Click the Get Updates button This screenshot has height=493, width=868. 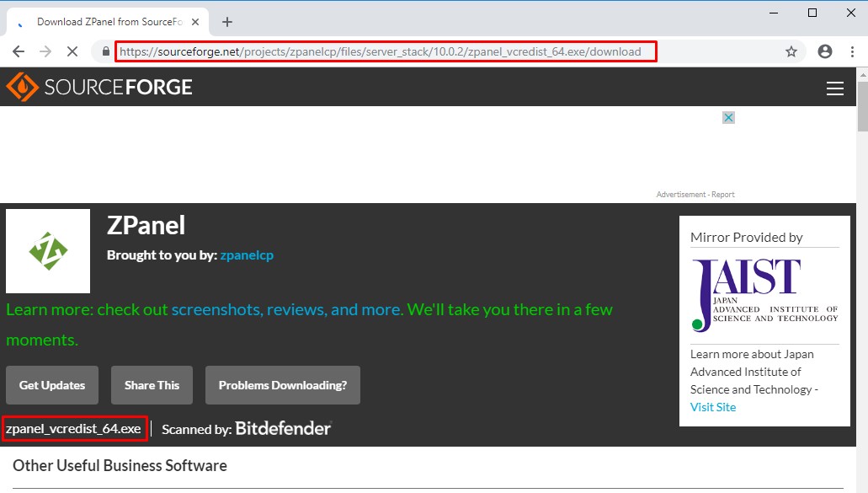52,385
